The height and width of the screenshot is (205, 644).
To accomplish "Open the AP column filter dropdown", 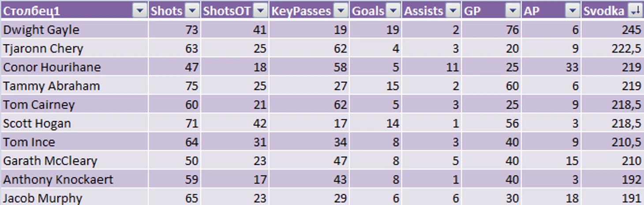I will pos(573,11).
